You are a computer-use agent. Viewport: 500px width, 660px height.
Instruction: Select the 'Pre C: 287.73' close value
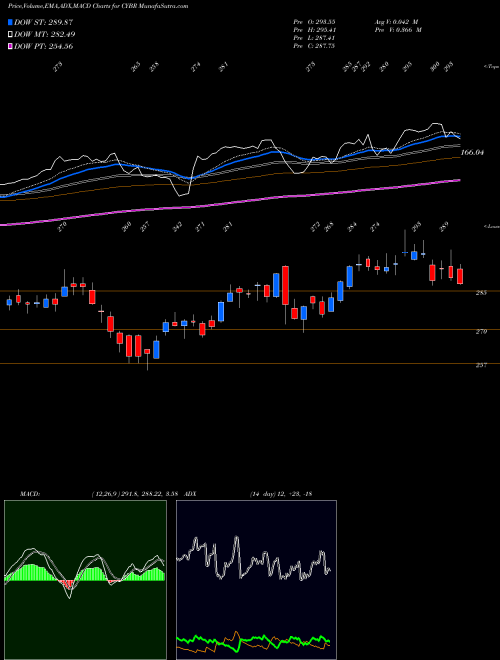pos(314,46)
